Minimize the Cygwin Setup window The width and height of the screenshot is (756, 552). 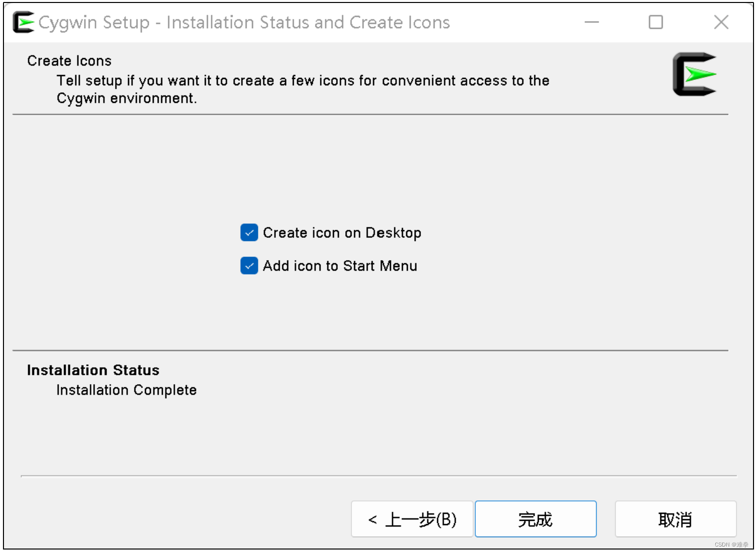tap(591, 22)
